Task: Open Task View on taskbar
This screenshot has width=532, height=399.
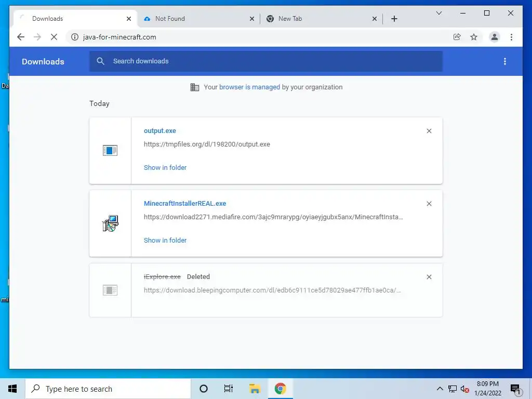Action: (x=229, y=389)
